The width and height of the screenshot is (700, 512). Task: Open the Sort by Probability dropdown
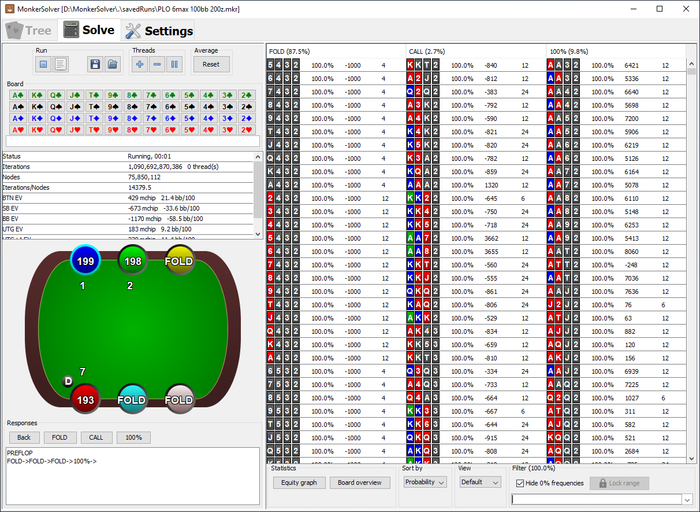coord(424,482)
